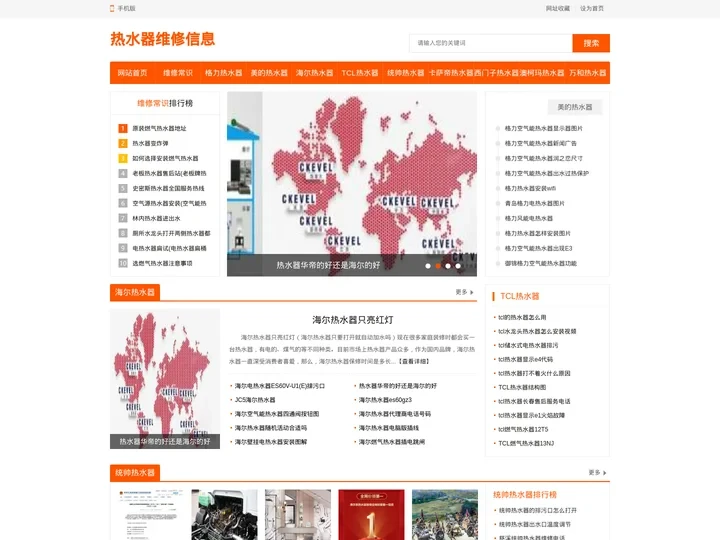
Task: Click the 统帅热水器 section heading tab
Action: (x=135, y=472)
